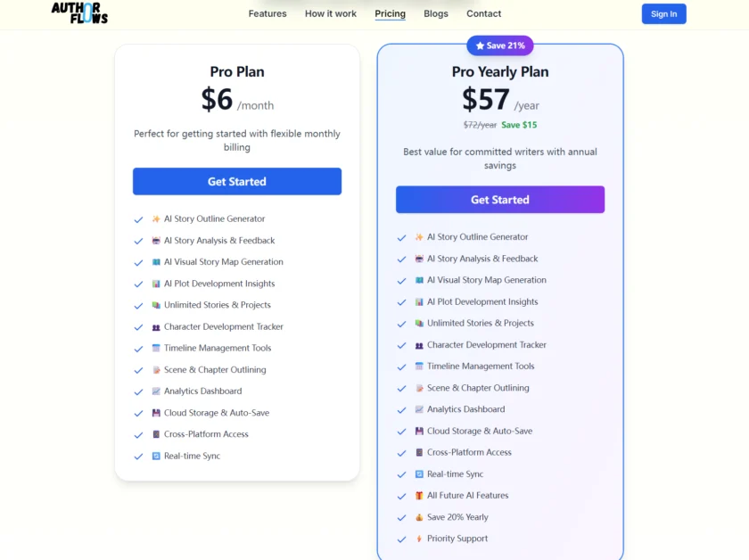
Task: Click the Save 21% badge
Action: [x=500, y=45]
